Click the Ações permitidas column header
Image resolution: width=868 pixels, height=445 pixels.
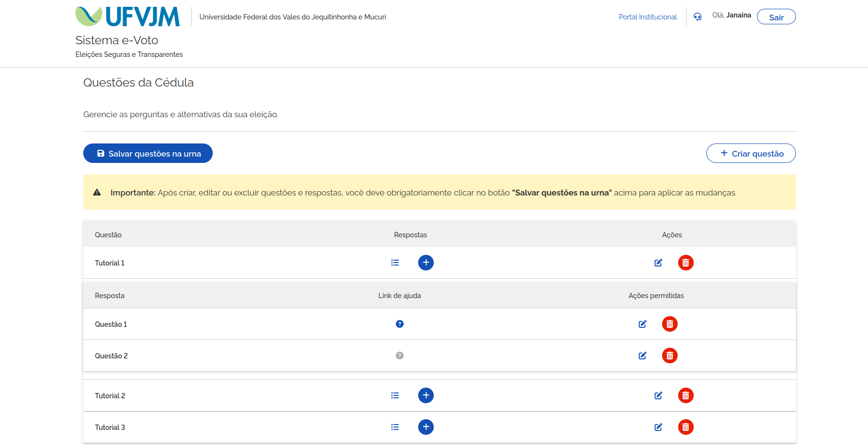656,296
